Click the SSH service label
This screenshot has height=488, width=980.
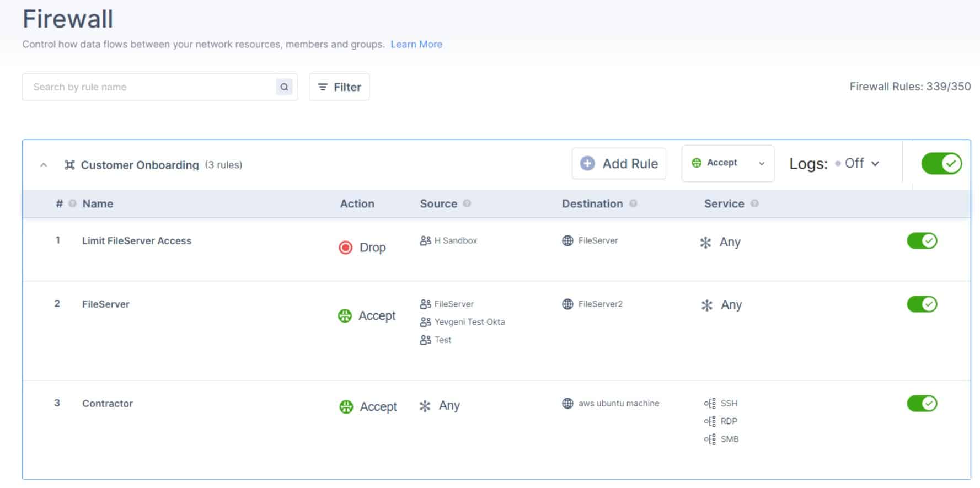click(x=729, y=403)
